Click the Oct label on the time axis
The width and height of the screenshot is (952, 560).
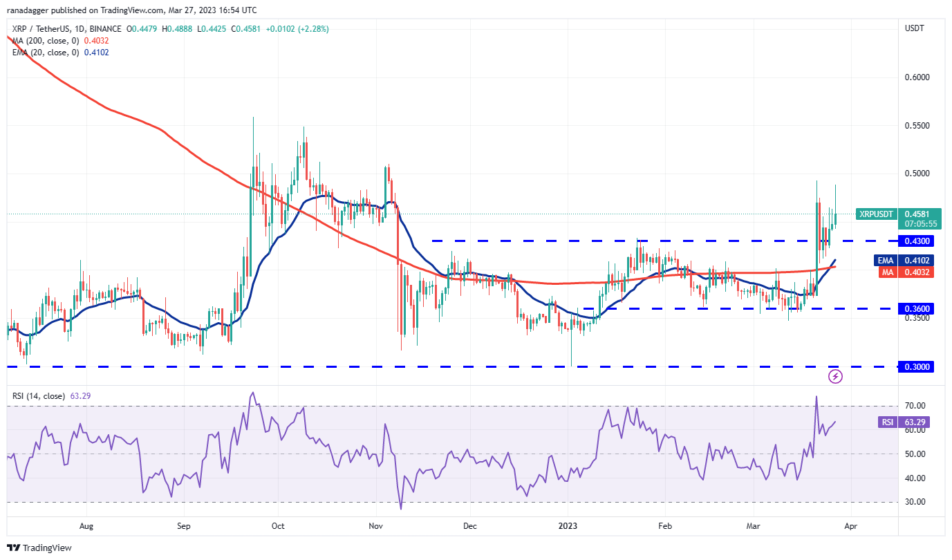coord(277,525)
